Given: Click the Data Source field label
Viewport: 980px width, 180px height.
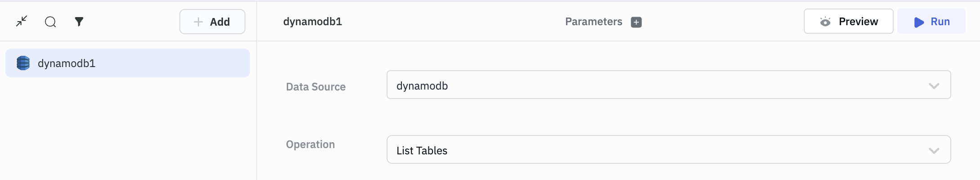Looking at the screenshot, I should click(316, 87).
